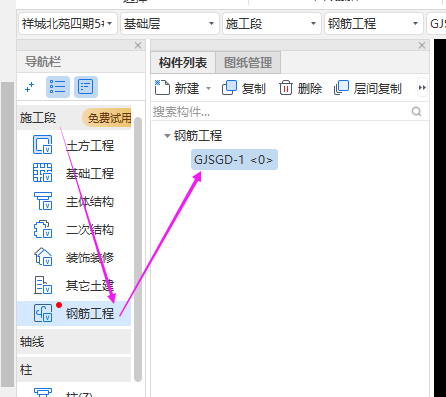Click the 钢筋工程 navigation label
Screen dimensions: 446x397
coord(90,314)
